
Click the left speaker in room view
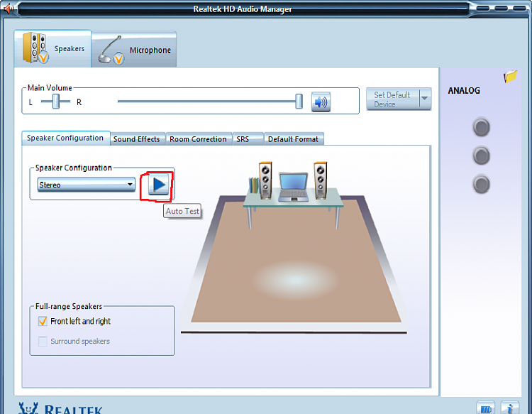tap(265, 180)
